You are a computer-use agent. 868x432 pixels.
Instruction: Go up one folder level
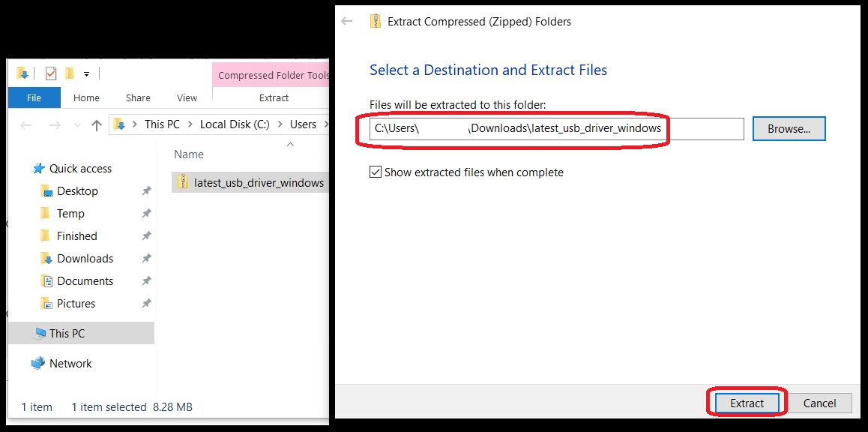(x=97, y=125)
